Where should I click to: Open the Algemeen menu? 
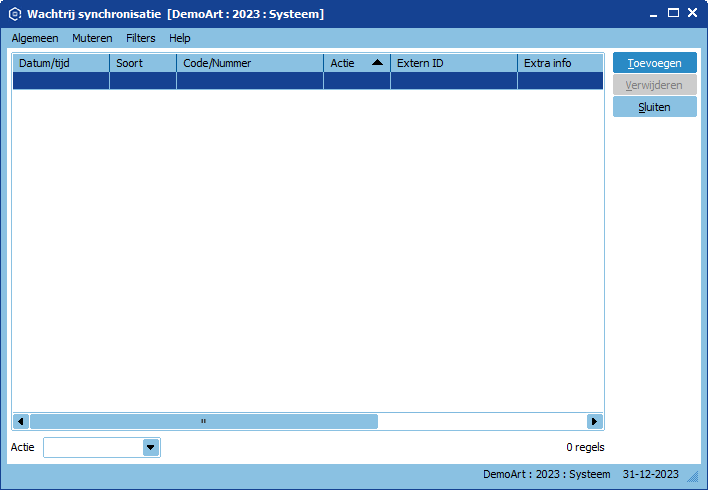35,38
